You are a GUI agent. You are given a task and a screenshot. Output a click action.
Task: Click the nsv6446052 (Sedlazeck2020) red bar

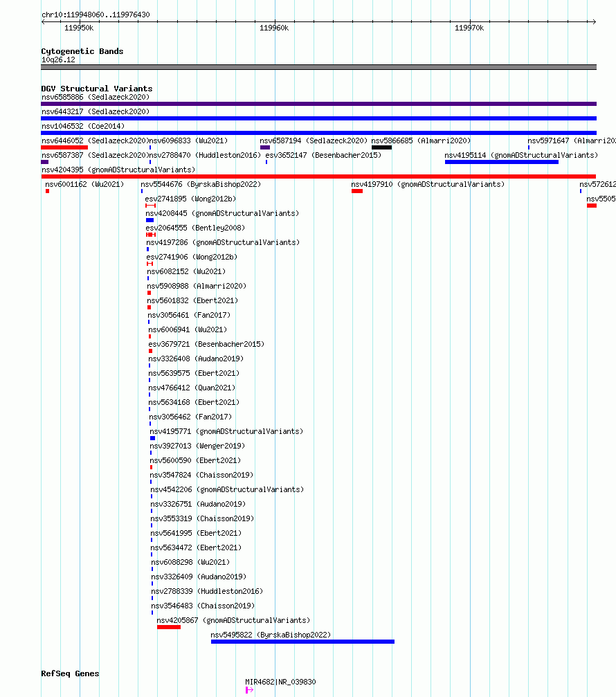pyautogui.click(x=64, y=147)
